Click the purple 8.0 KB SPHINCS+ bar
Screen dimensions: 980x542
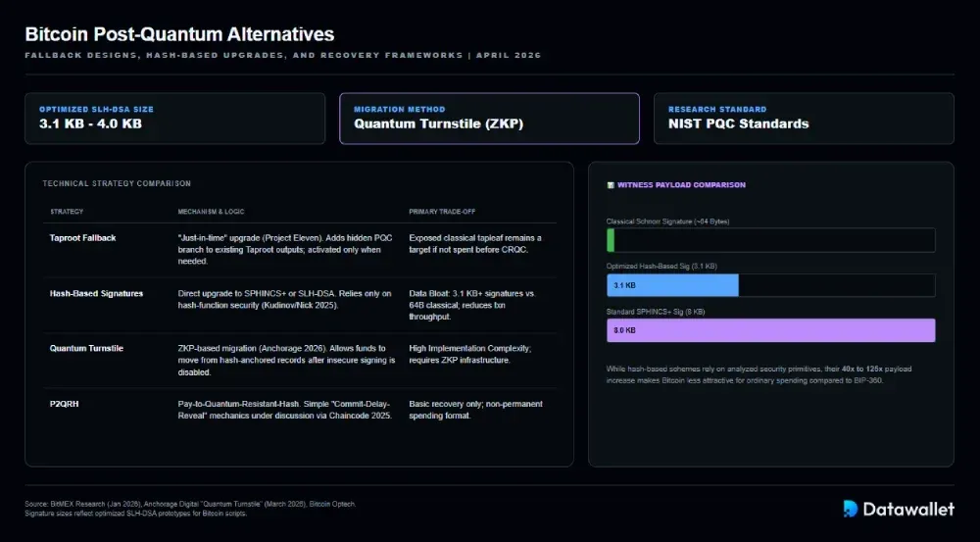coord(770,330)
